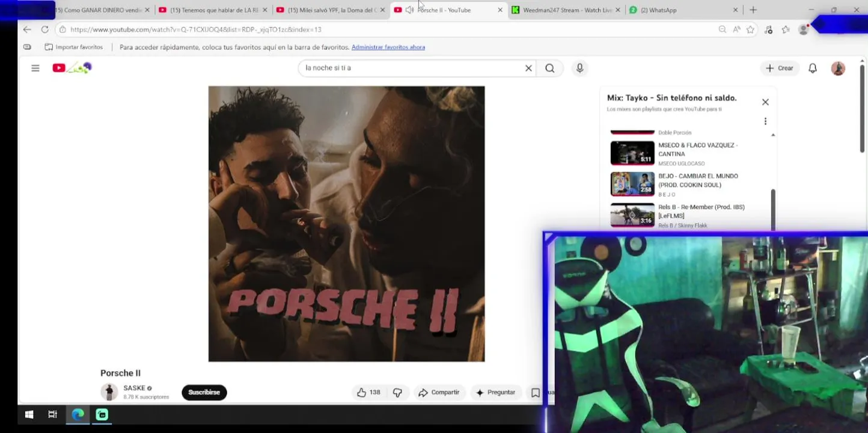This screenshot has height=433, width=868.
Task: Open the Favorites list icon in toolbar
Action: point(786,29)
